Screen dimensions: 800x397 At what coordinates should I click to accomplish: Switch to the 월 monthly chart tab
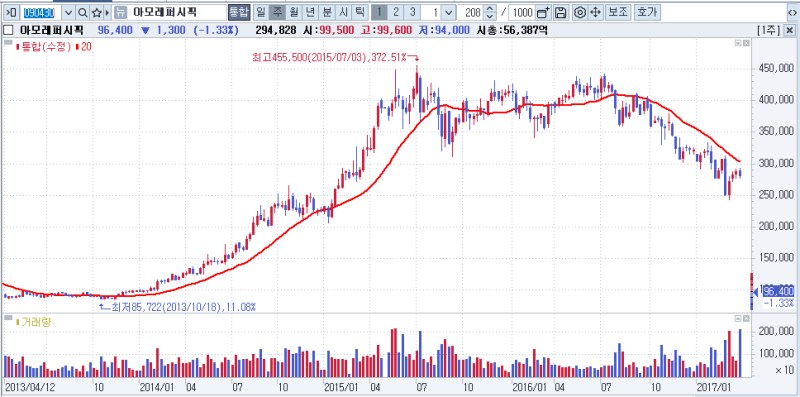point(293,12)
